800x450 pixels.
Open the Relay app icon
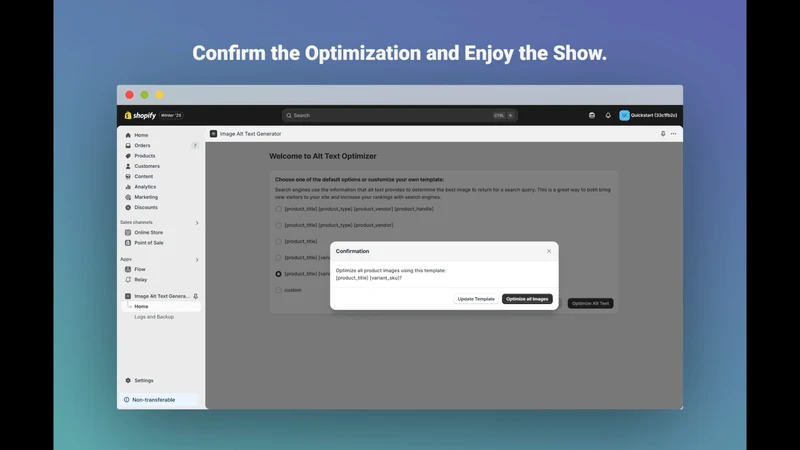(128, 280)
